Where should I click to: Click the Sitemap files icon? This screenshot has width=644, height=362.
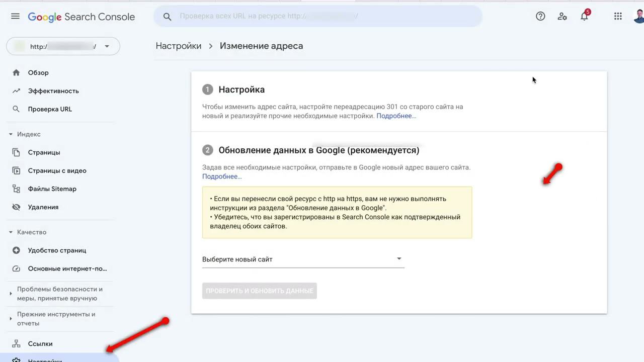click(x=17, y=189)
